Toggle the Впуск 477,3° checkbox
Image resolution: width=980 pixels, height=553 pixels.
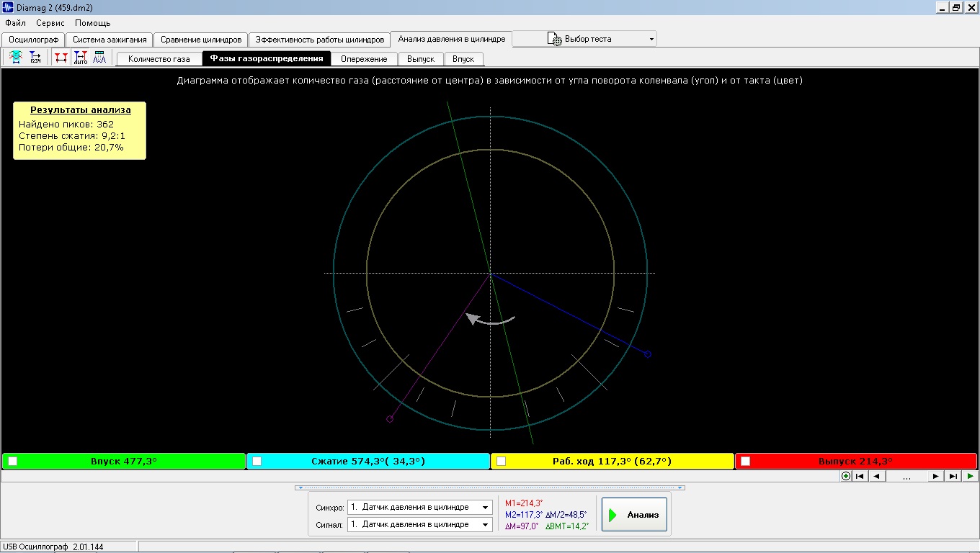(12, 461)
